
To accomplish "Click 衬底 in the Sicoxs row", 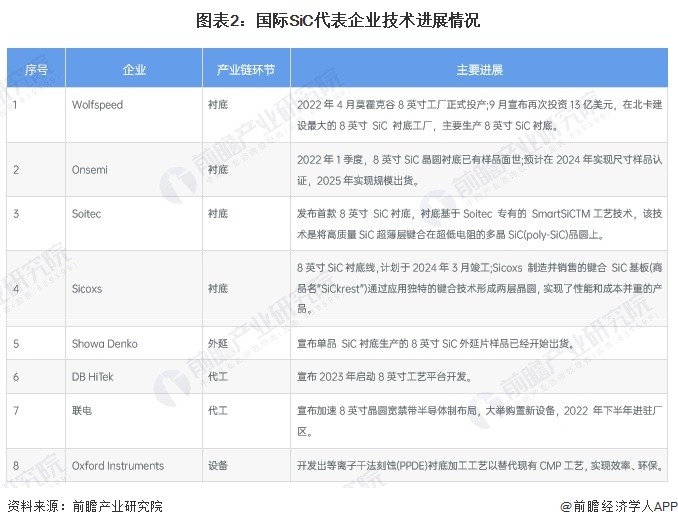I will (218, 289).
